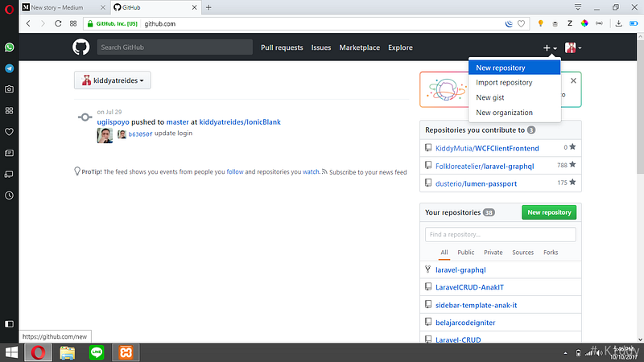Click the Search GitHub field

[x=175, y=47]
